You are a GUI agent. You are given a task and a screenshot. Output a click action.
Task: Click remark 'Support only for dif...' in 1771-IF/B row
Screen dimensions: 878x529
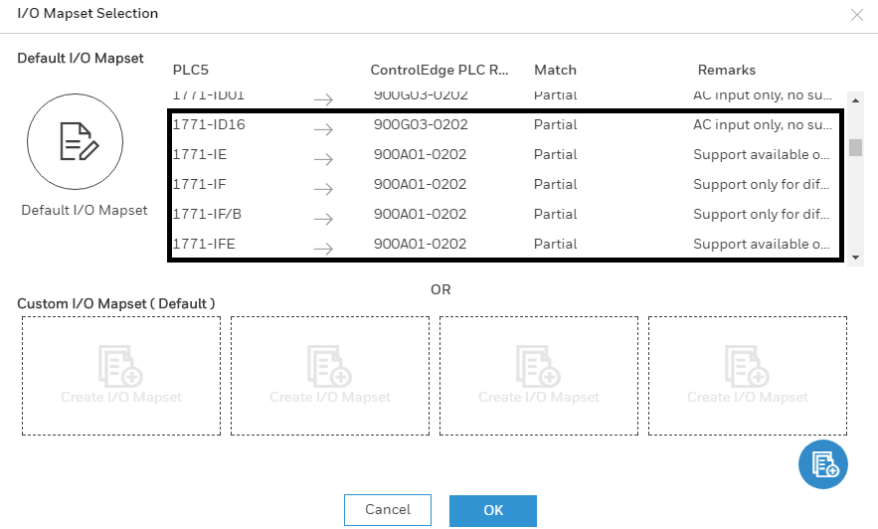(761, 214)
